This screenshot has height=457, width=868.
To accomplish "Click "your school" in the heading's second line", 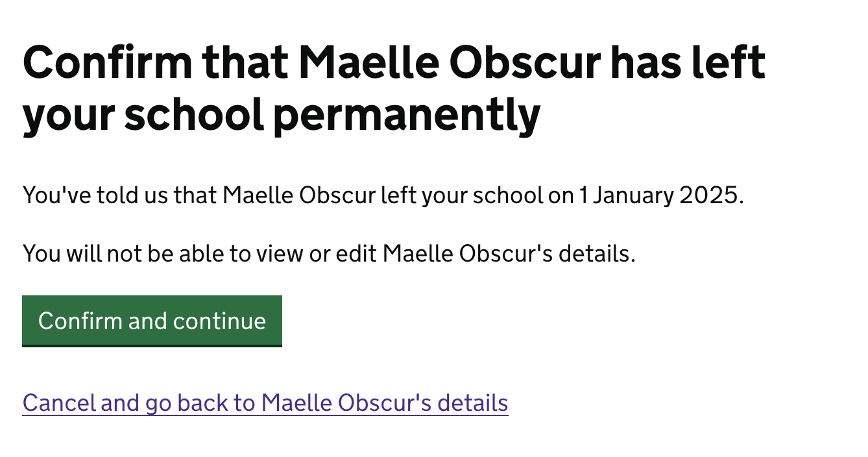I will [x=143, y=114].
